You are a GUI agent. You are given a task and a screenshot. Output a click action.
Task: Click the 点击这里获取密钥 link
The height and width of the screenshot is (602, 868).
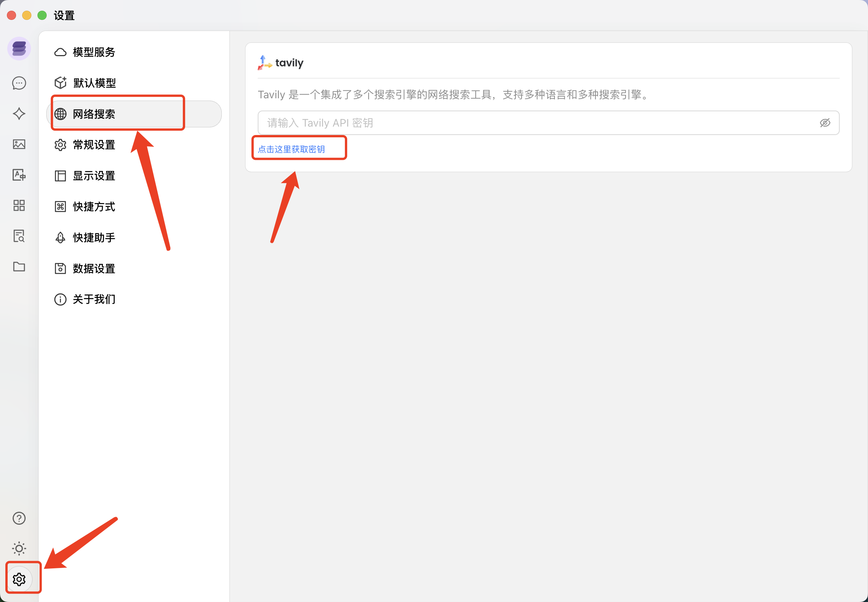291,149
